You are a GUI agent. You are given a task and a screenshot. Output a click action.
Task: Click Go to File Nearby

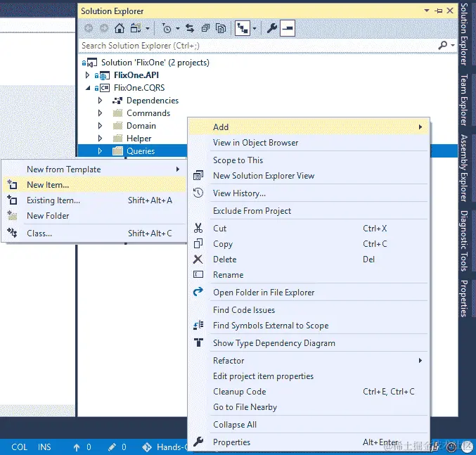pos(309,407)
